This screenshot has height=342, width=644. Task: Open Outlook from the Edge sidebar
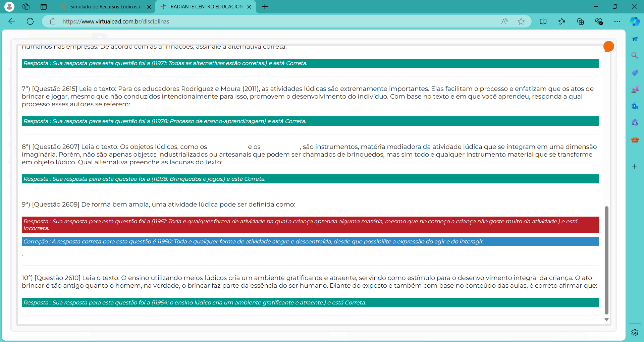[x=635, y=106]
